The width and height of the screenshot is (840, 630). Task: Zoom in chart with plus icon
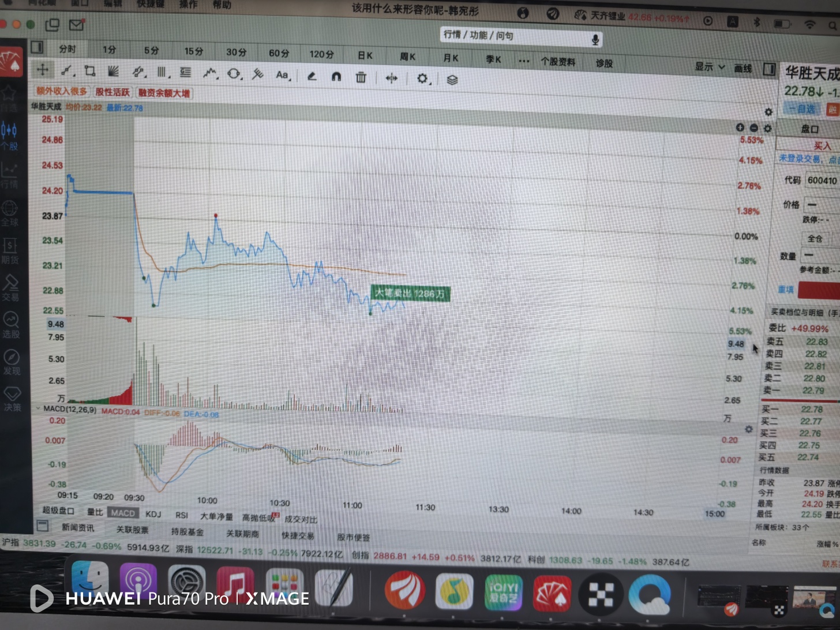[740, 127]
